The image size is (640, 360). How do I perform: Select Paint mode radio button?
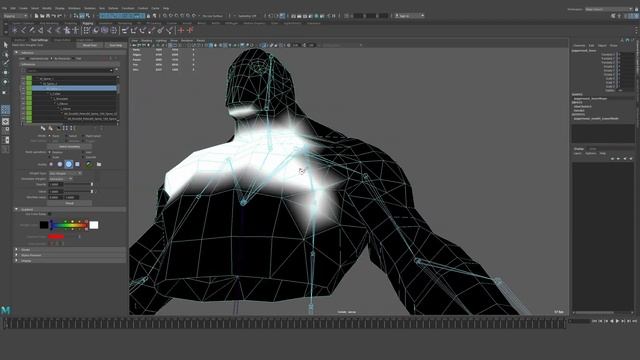50,136
